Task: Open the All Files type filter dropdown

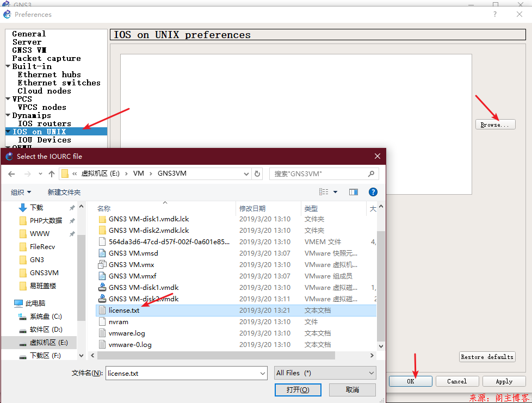Action: (325, 373)
